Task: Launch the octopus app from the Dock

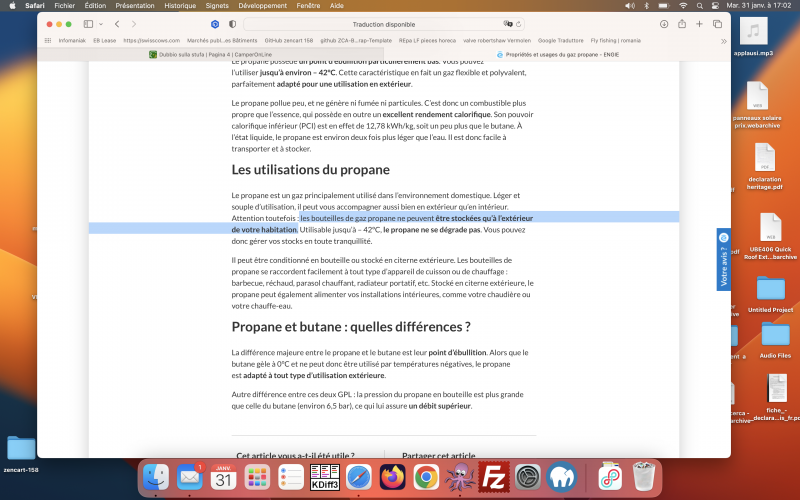Action: click(x=460, y=478)
